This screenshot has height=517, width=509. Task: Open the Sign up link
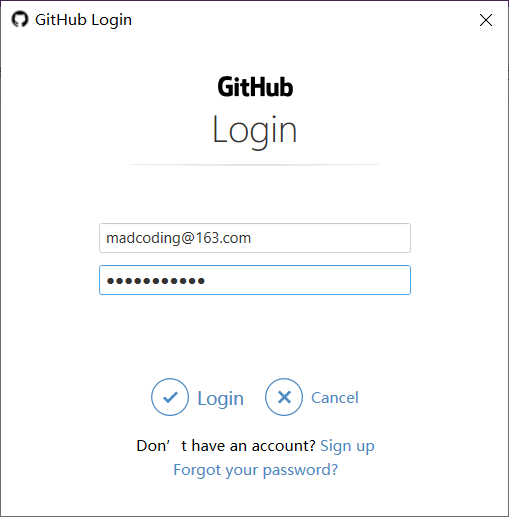tap(347, 446)
